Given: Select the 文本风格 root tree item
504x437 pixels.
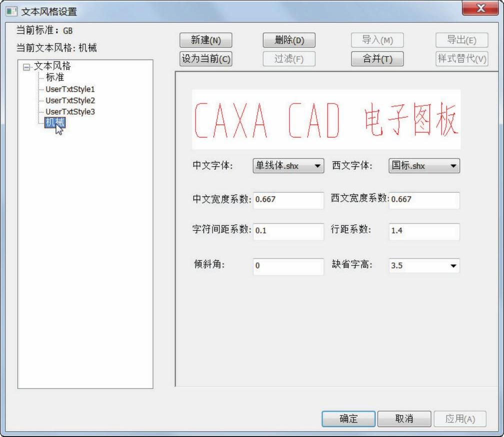Looking at the screenshot, I should click(x=52, y=66).
